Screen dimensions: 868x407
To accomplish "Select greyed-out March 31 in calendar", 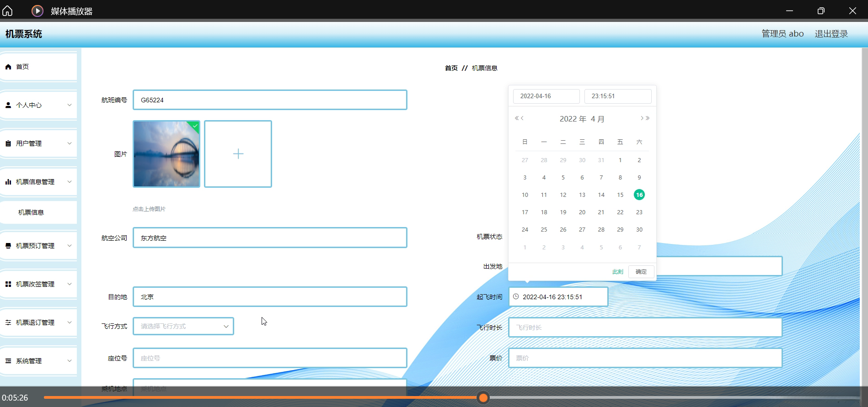I will pyautogui.click(x=601, y=160).
